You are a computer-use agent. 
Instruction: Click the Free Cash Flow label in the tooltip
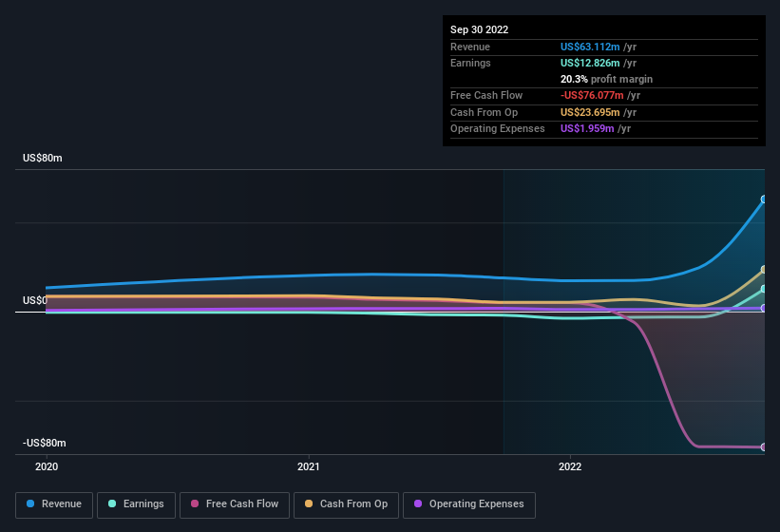pos(486,95)
